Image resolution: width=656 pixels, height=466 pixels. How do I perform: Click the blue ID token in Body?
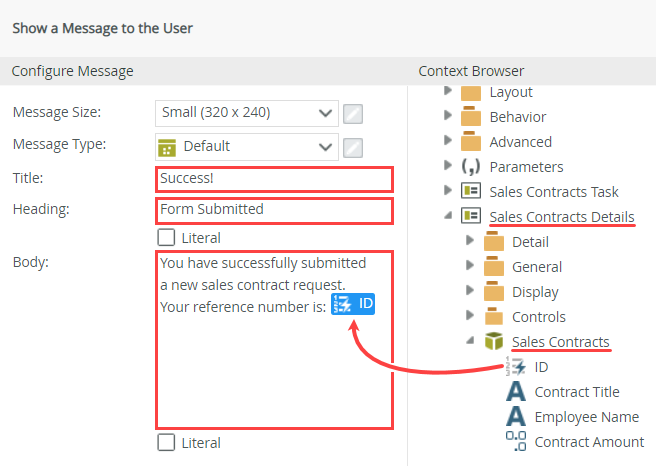coord(353,304)
